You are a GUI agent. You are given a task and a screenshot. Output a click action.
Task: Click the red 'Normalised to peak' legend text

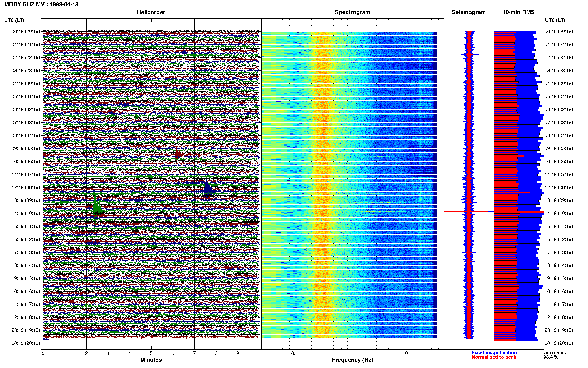click(494, 357)
